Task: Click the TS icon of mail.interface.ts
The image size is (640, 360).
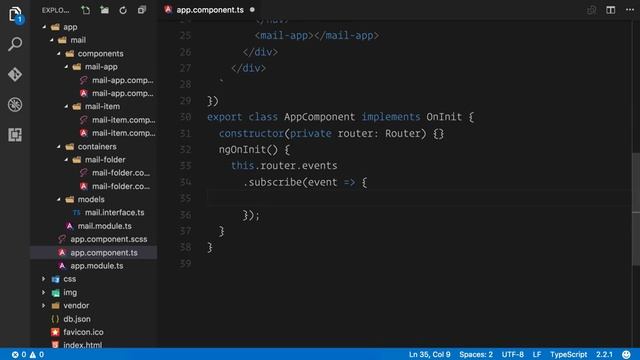Action: pyautogui.click(x=76, y=213)
